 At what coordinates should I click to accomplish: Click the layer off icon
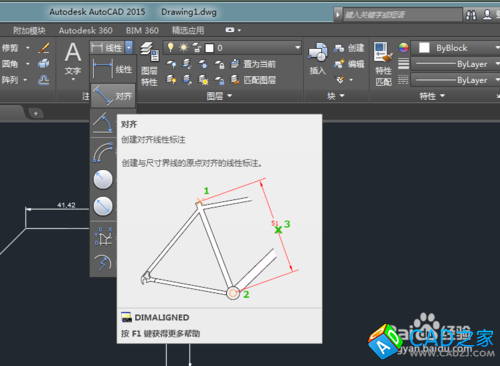click(171, 64)
